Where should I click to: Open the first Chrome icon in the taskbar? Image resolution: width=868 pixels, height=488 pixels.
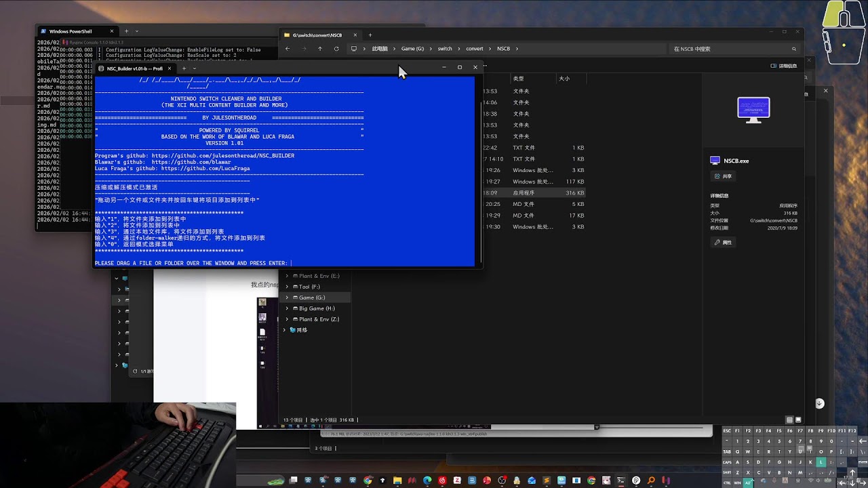[x=368, y=481]
